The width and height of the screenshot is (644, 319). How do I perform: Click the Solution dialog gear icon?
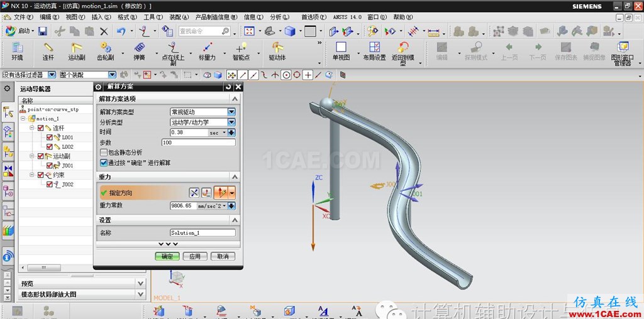point(99,87)
